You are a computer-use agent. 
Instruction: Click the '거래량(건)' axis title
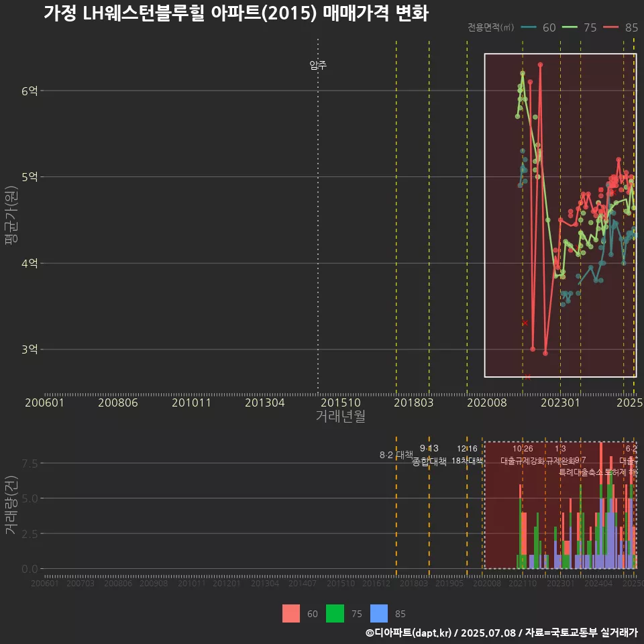click(11, 504)
